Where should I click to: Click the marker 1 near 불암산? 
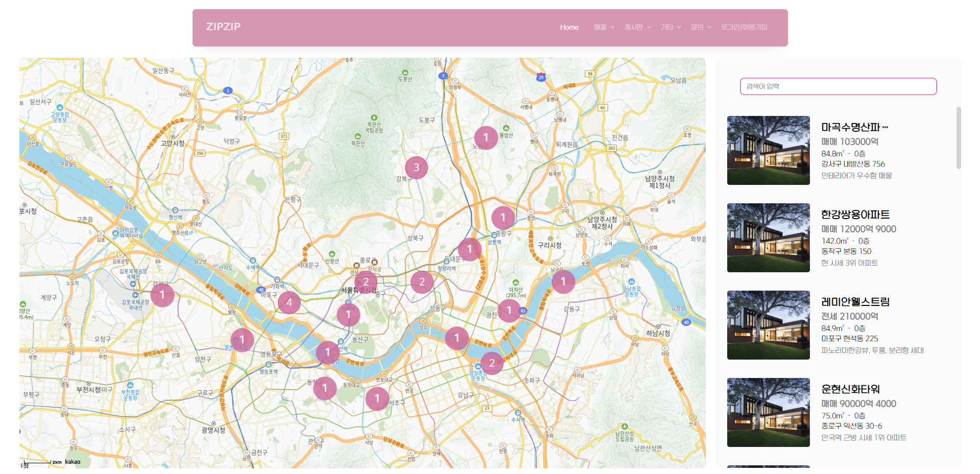(x=486, y=137)
